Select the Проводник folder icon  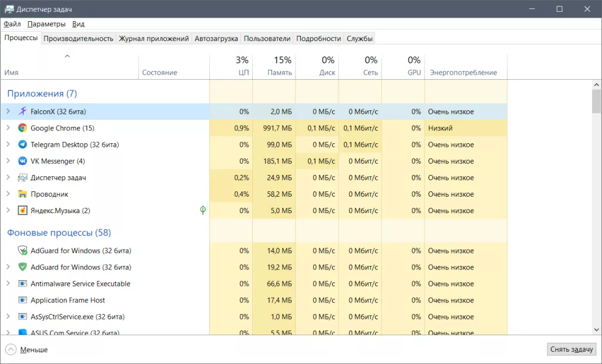coord(22,194)
